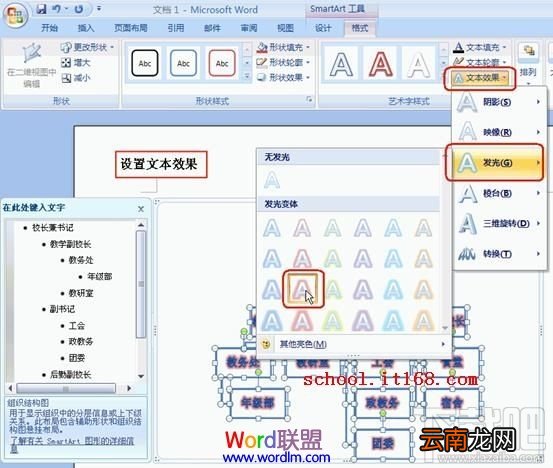
Task: Open 形状填充 shape fill dropdown
Action: point(283,47)
